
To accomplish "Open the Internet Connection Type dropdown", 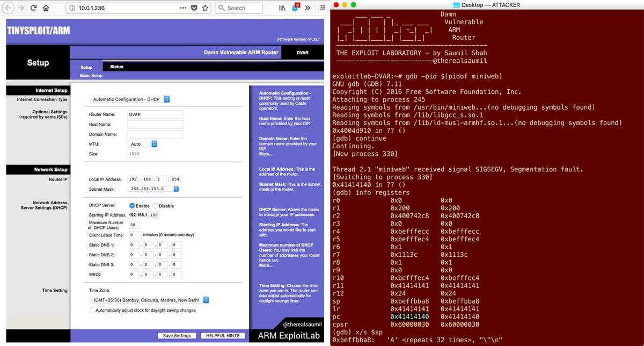I will (x=130, y=99).
